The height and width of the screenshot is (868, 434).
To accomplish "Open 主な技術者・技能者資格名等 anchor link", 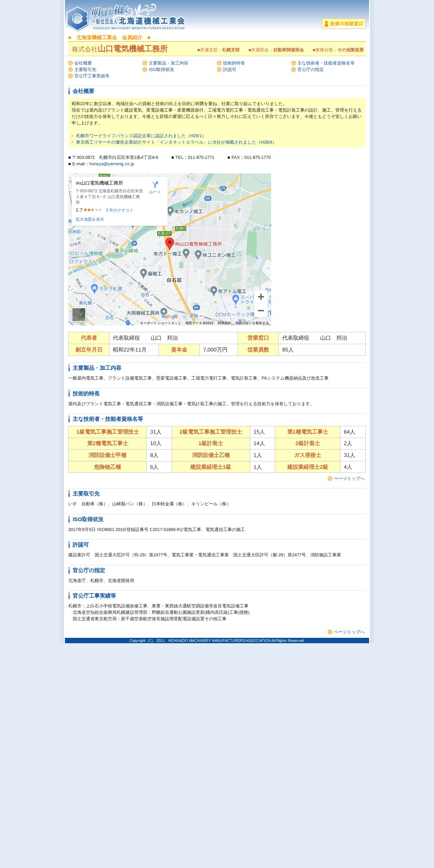I will coord(326,63).
